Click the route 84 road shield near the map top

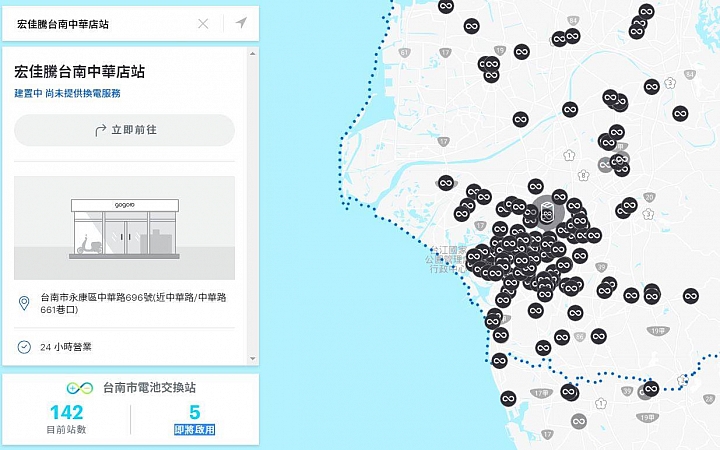tap(573, 20)
